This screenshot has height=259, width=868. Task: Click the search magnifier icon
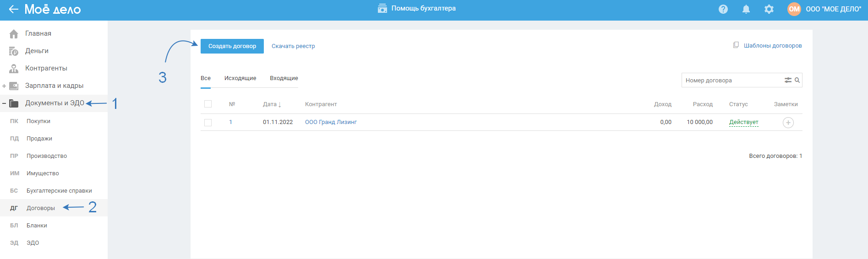(x=797, y=80)
